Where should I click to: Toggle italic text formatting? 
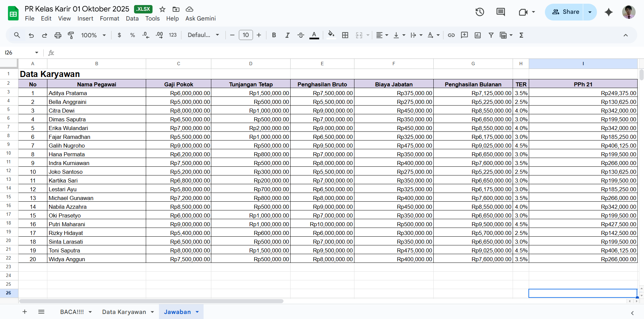(x=287, y=35)
